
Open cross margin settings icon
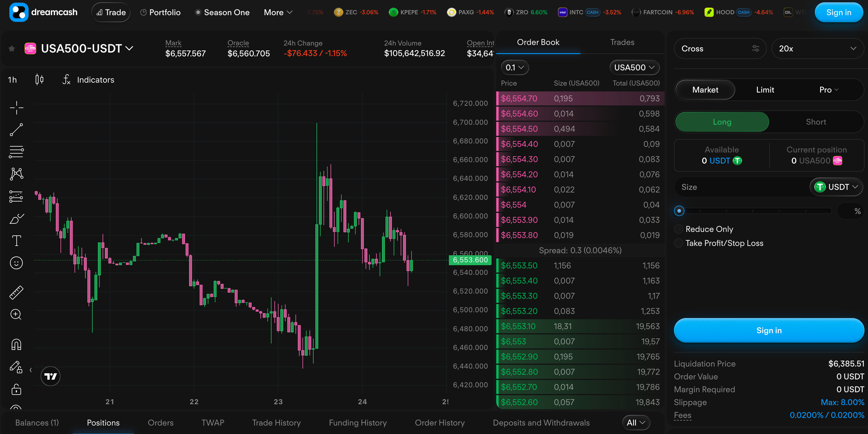(755, 48)
